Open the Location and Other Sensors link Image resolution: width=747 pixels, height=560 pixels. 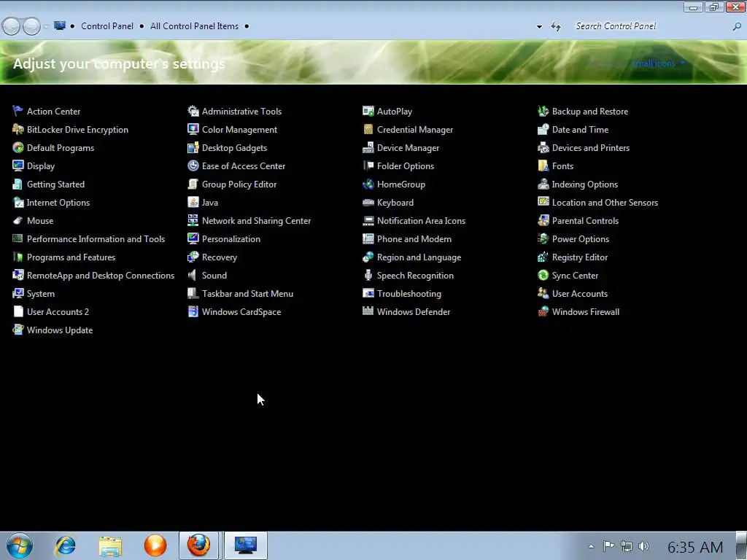(605, 203)
